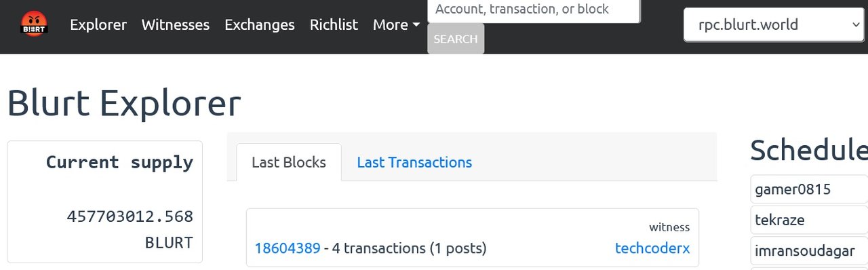This screenshot has height=270, width=868.
Task: Open the Exchanges page
Action: pyautogui.click(x=260, y=25)
